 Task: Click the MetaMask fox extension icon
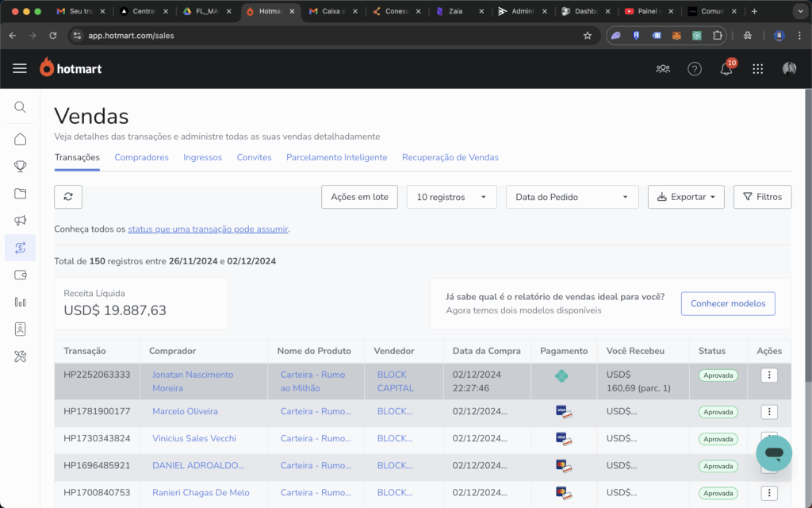(x=676, y=35)
